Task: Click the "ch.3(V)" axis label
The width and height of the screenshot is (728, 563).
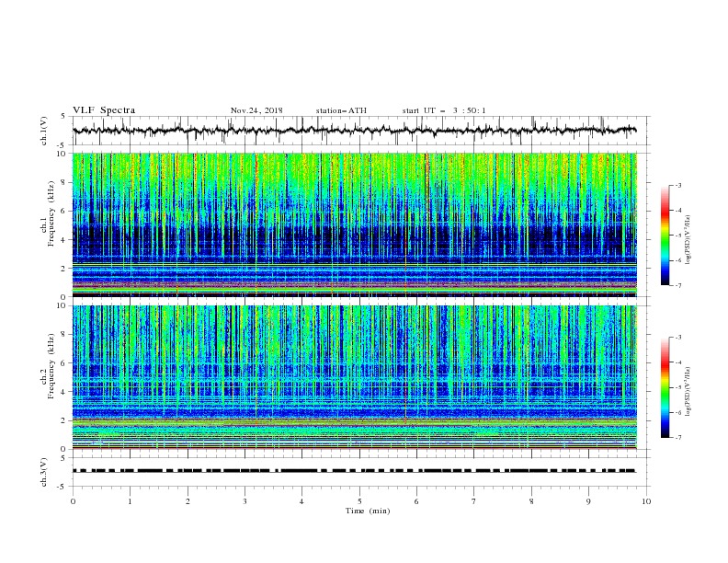Action: click(x=44, y=472)
